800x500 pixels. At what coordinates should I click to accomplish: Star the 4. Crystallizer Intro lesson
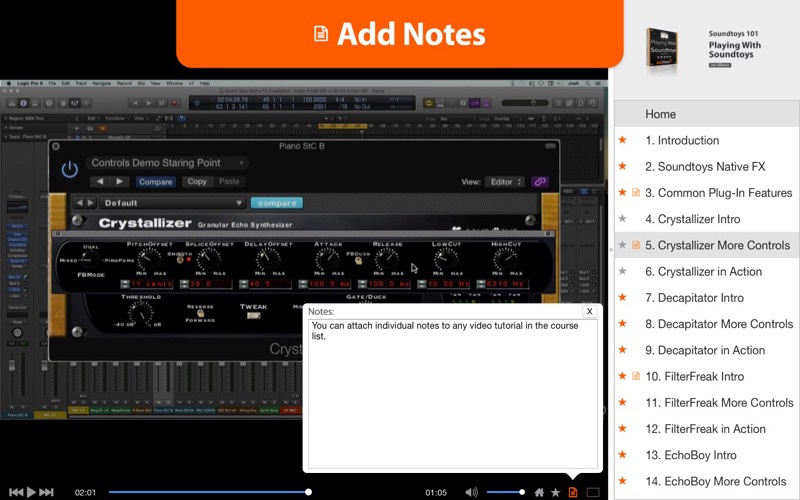point(622,218)
